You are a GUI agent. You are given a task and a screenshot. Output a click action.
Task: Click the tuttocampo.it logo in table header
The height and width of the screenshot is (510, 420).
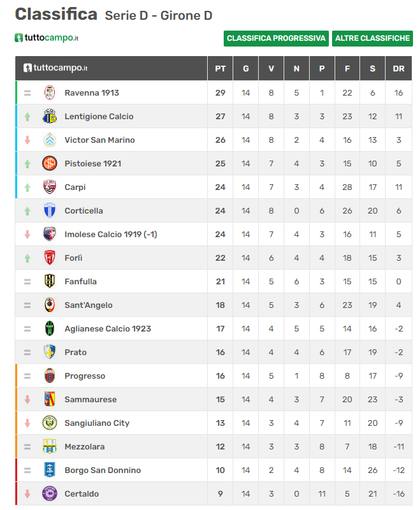55,68
